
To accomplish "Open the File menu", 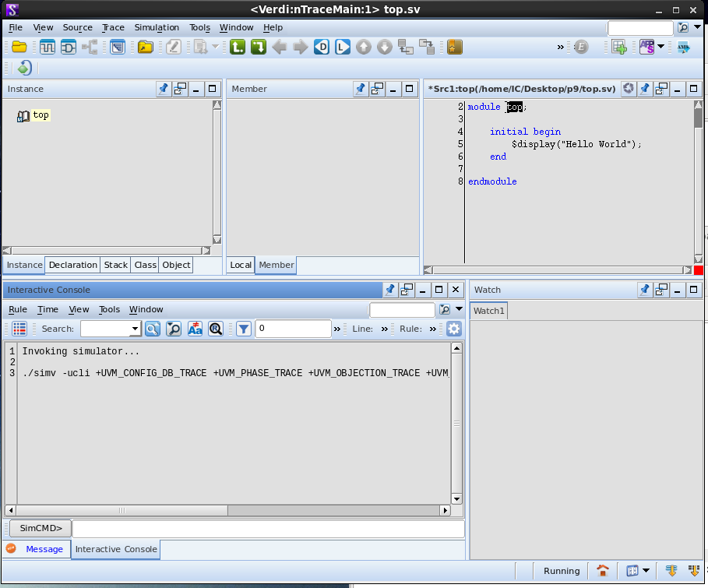I will 16,27.
